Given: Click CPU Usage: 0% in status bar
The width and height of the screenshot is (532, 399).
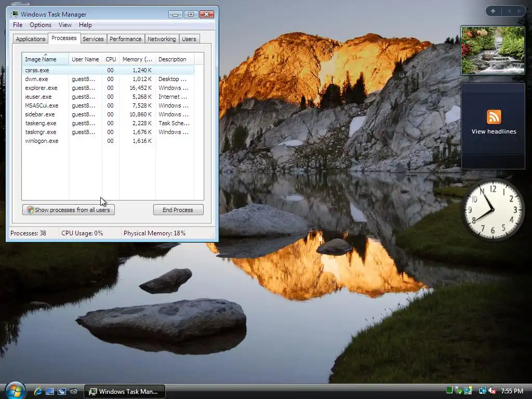Looking at the screenshot, I should (x=82, y=233).
